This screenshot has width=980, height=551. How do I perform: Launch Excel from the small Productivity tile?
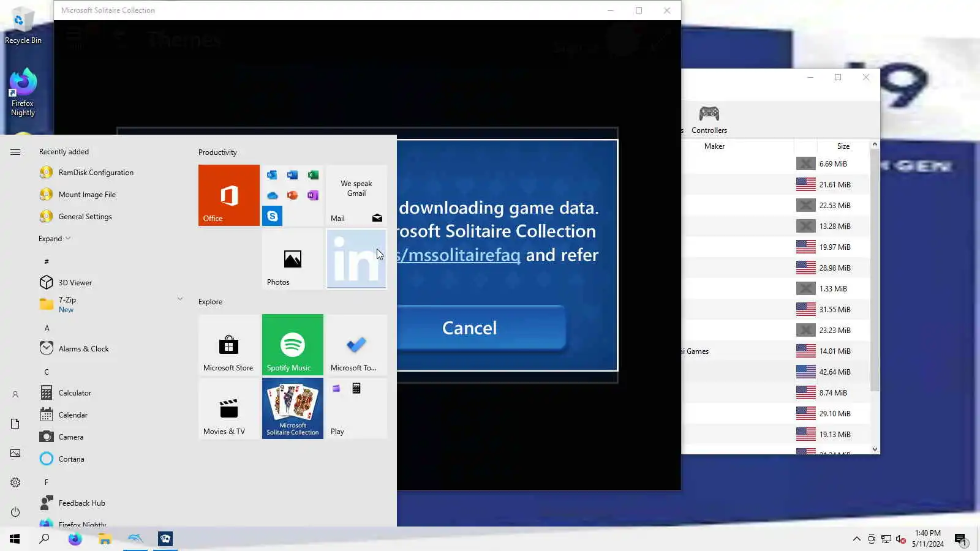313,175
